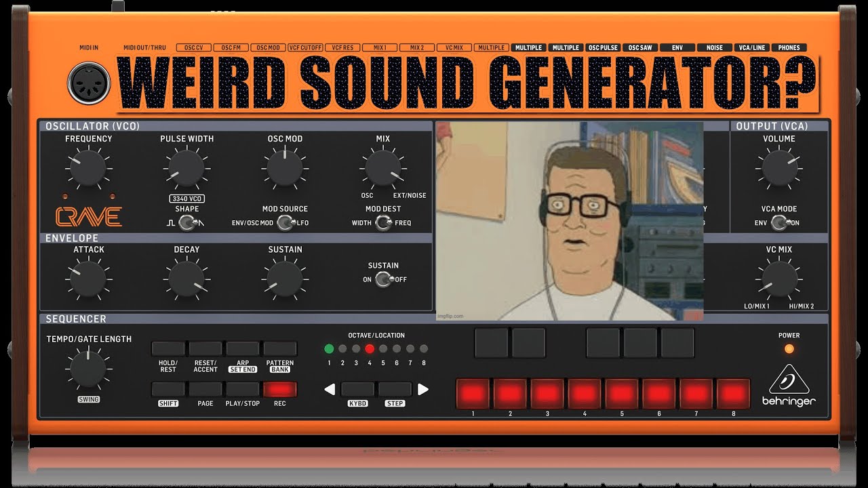Click the right arrow octave button

pos(422,389)
